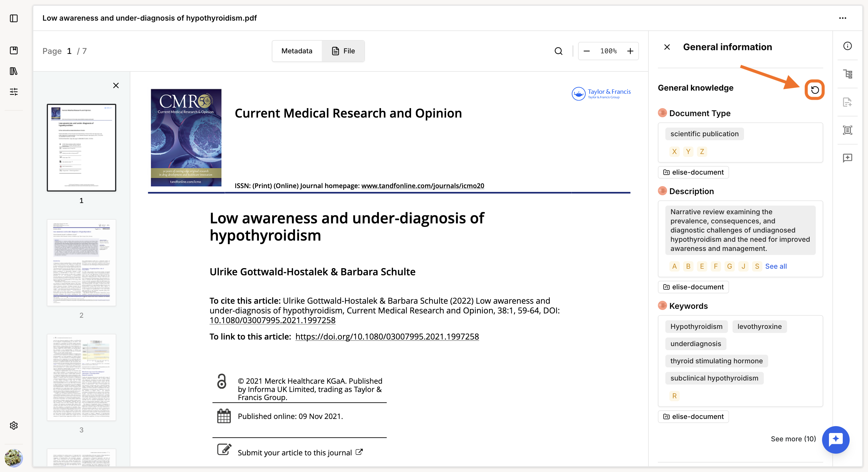
Task: Open the library books icon
Action: (14, 71)
